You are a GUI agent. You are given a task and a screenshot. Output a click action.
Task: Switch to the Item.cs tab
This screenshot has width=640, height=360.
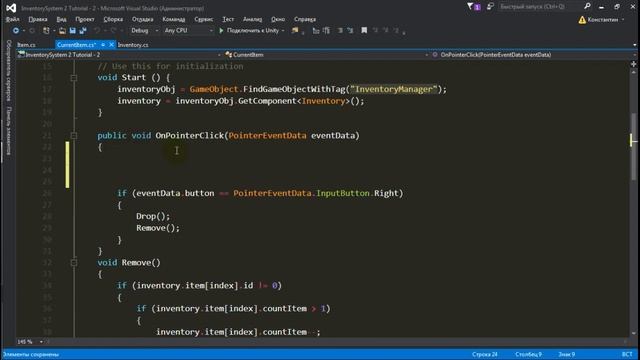point(26,45)
